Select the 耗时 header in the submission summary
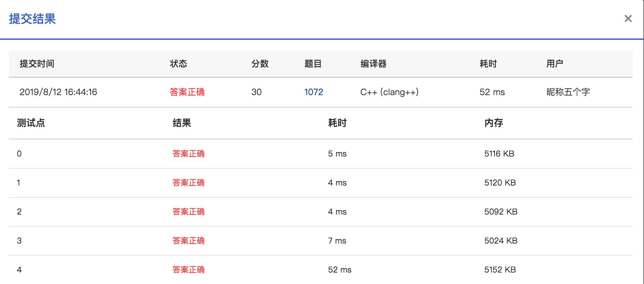644x284 pixels. click(488, 64)
